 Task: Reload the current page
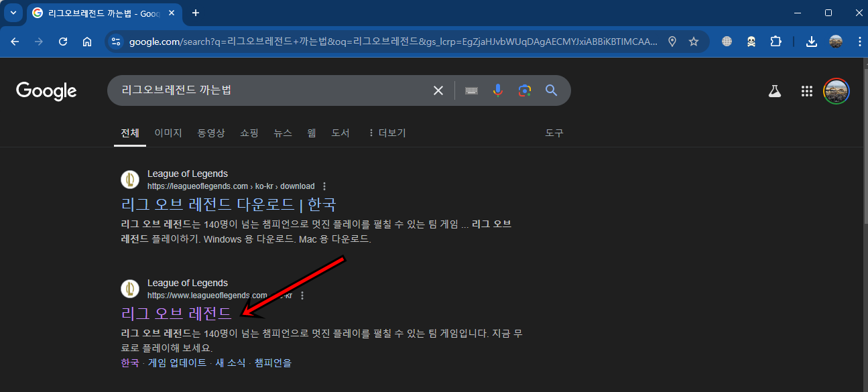63,42
